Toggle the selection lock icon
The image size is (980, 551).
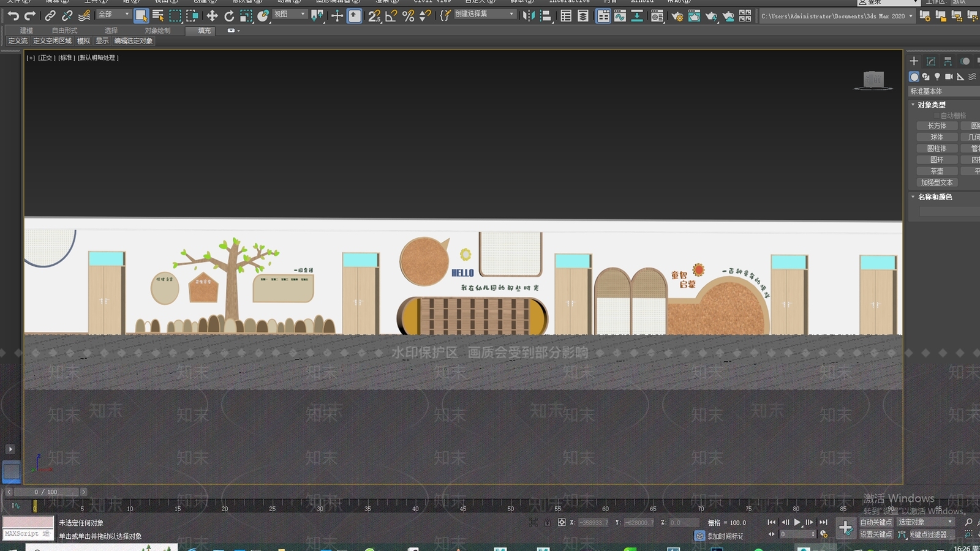coord(547,522)
